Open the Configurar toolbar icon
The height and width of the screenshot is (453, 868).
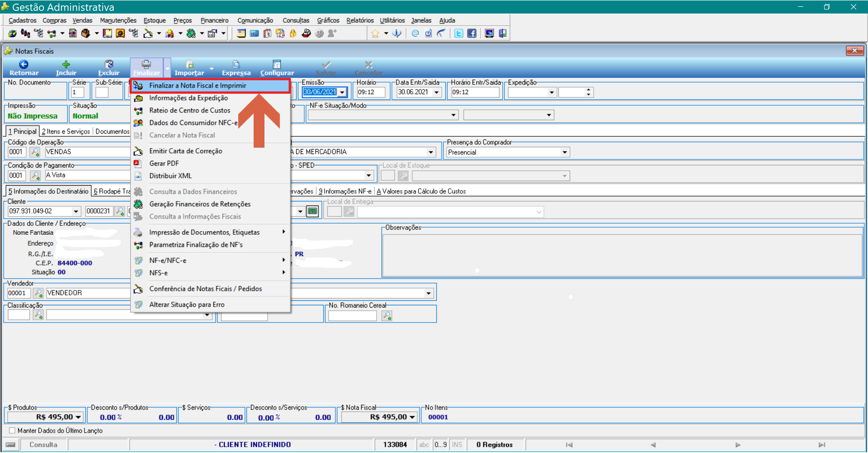(277, 65)
